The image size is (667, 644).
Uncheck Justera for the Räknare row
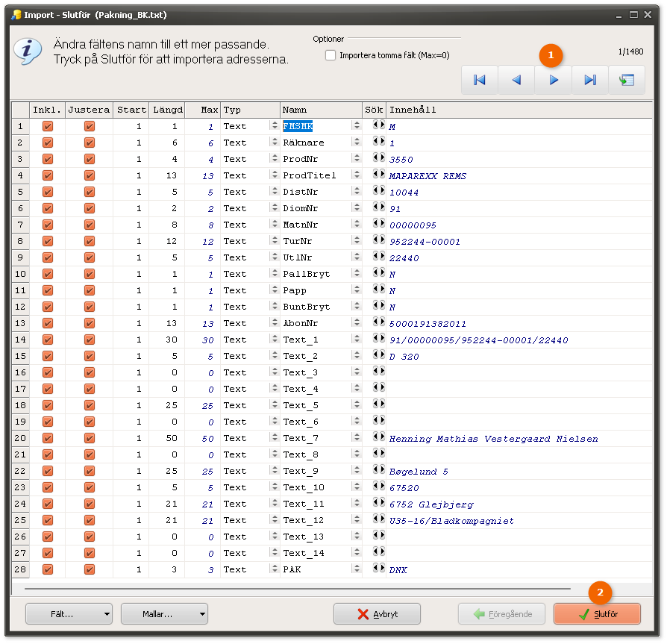point(90,143)
